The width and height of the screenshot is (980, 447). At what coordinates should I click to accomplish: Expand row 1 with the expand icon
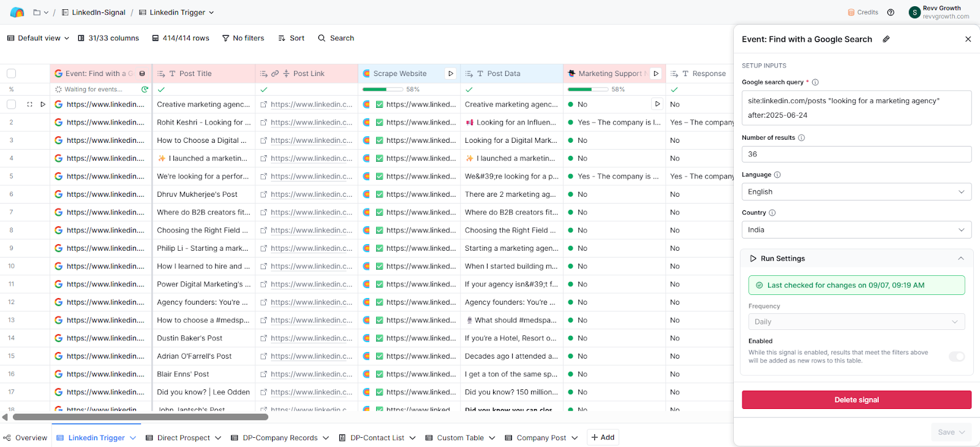(x=29, y=105)
